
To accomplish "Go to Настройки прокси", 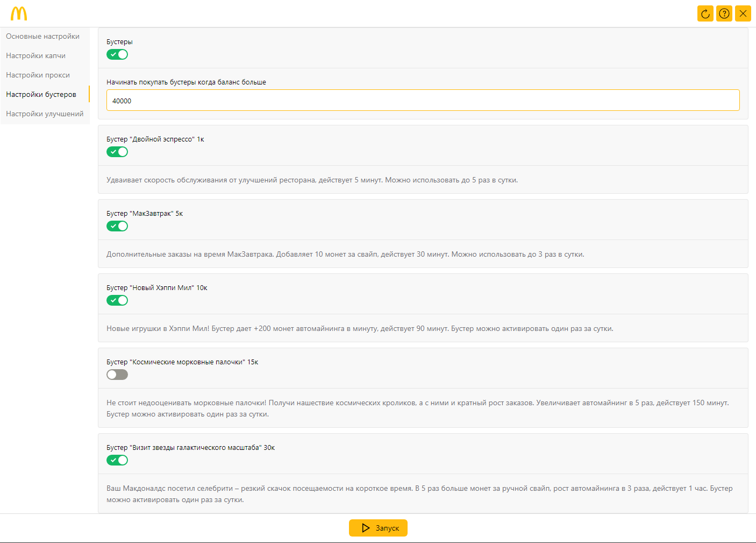I will click(x=38, y=75).
